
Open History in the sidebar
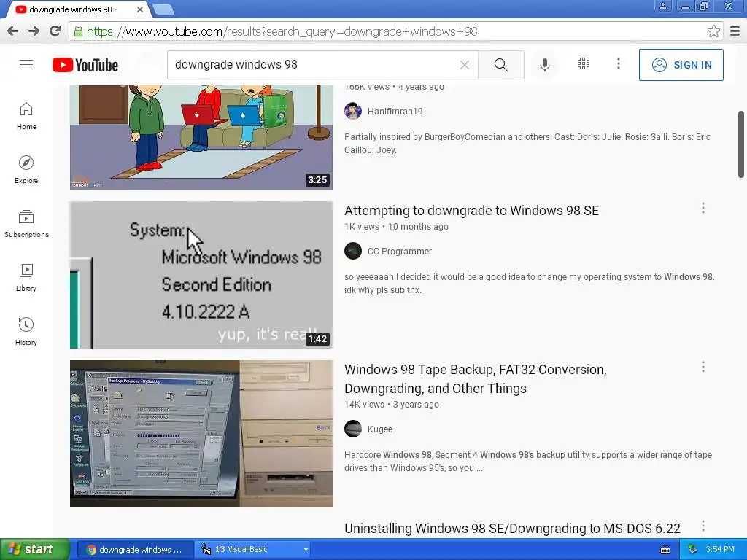[26, 331]
